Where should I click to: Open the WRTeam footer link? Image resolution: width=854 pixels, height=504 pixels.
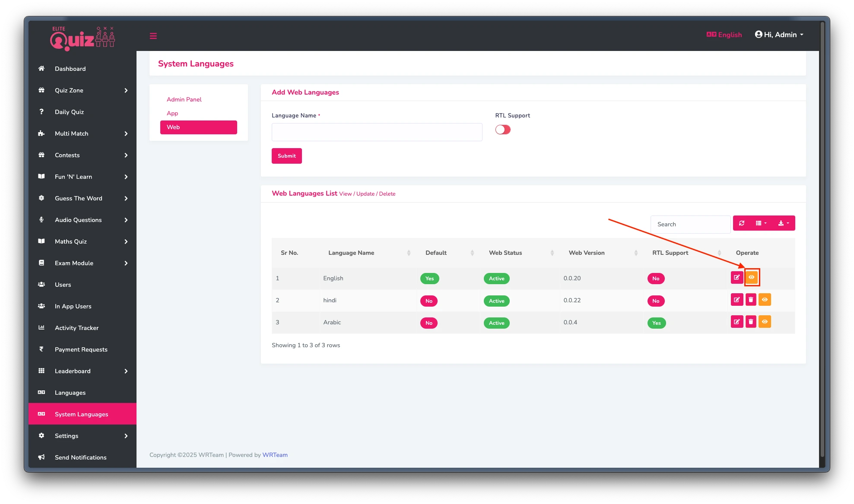(x=275, y=455)
